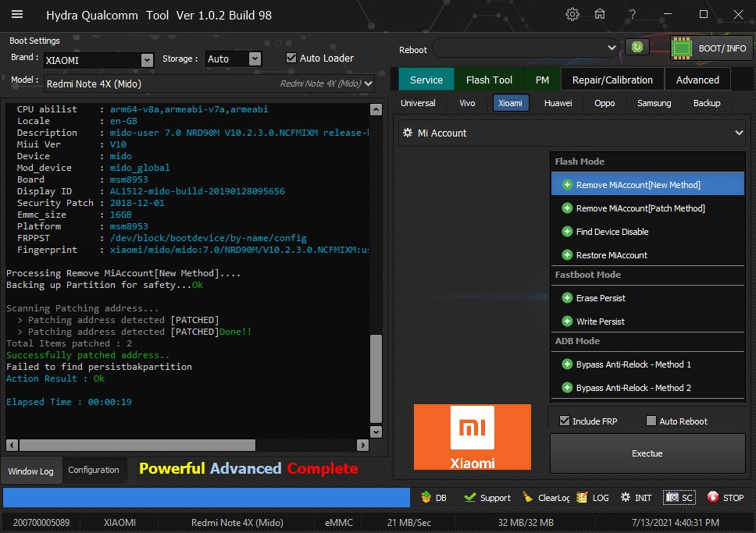Screen dimensions: 756x533
Task: Click the log horizontal scrollbar thumb
Action: pos(137,445)
